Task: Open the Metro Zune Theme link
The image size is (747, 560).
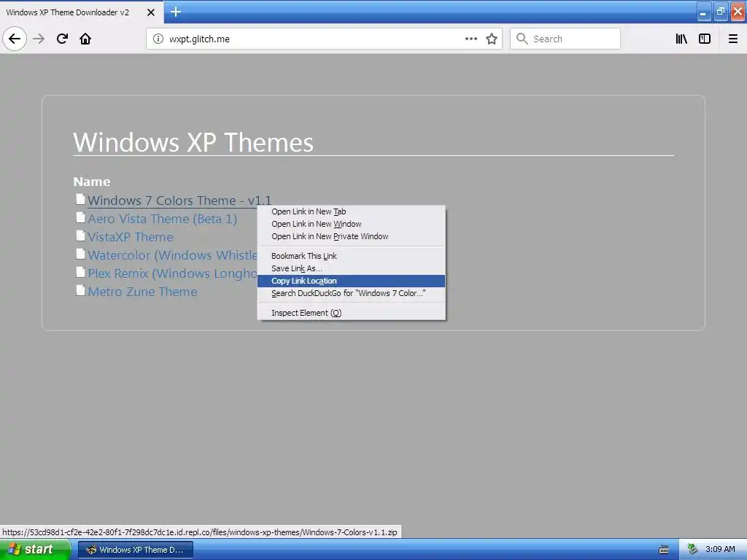Action: click(142, 292)
